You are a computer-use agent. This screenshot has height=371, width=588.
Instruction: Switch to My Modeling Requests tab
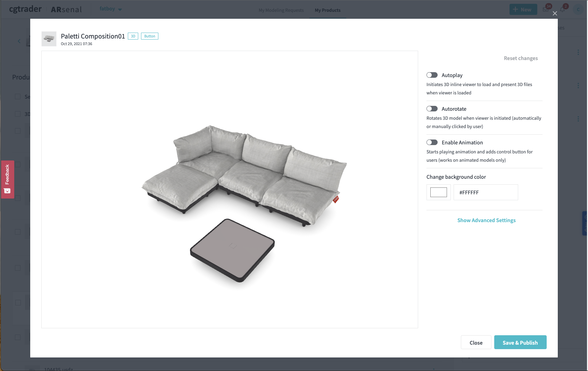point(281,10)
